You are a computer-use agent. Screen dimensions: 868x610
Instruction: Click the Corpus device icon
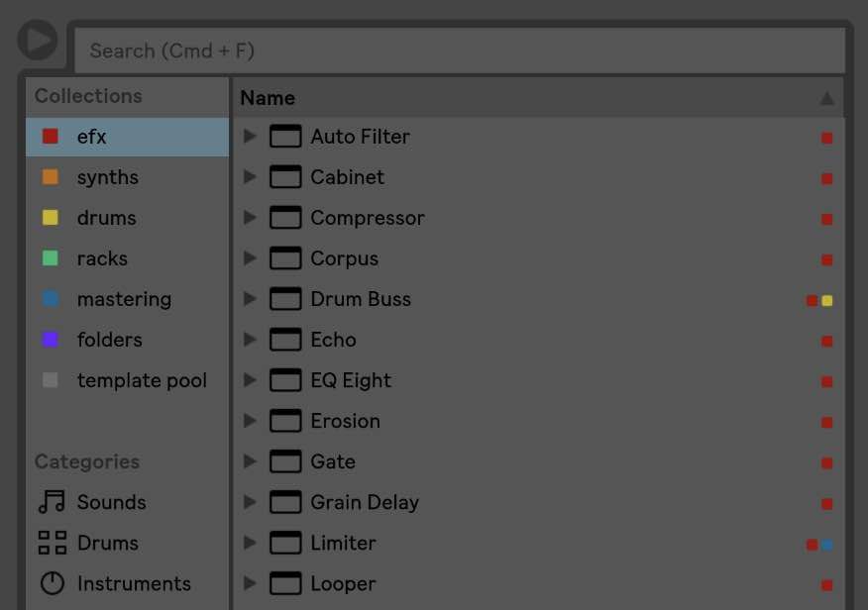(x=285, y=258)
